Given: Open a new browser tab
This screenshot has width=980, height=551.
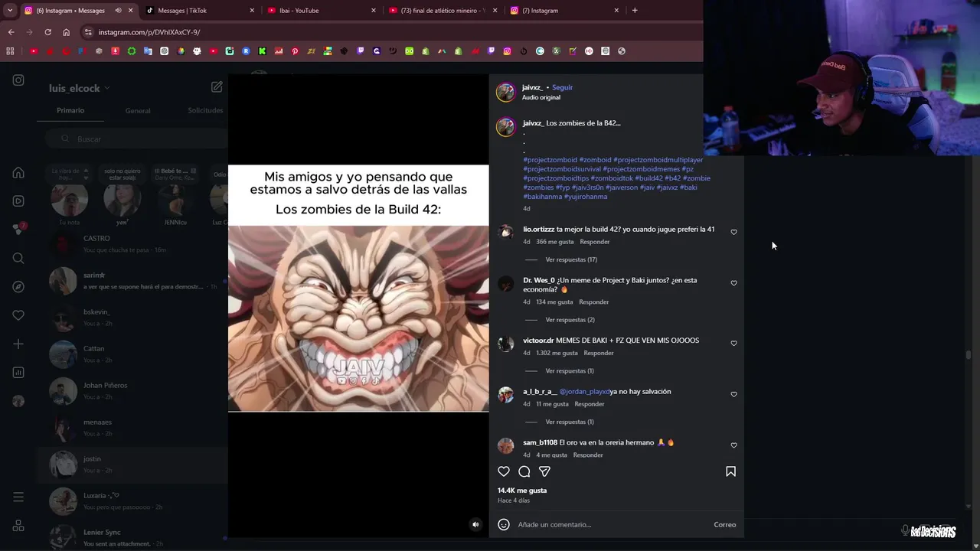Looking at the screenshot, I should (x=635, y=10).
